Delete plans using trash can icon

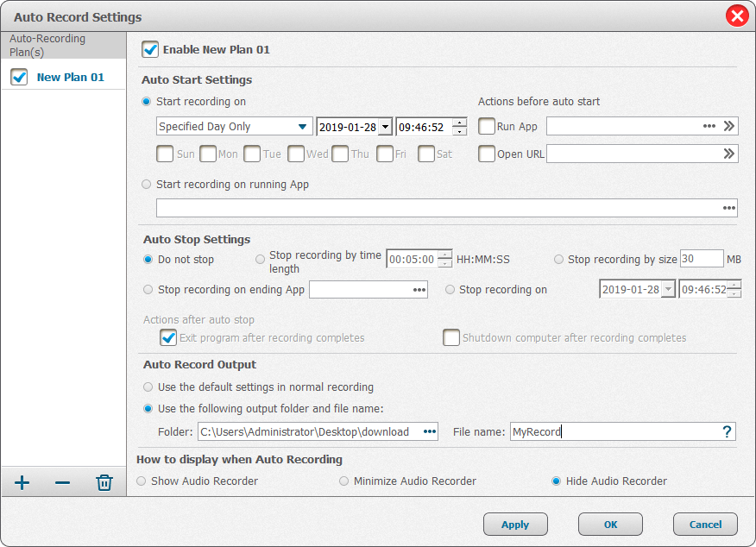pyautogui.click(x=104, y=482)
